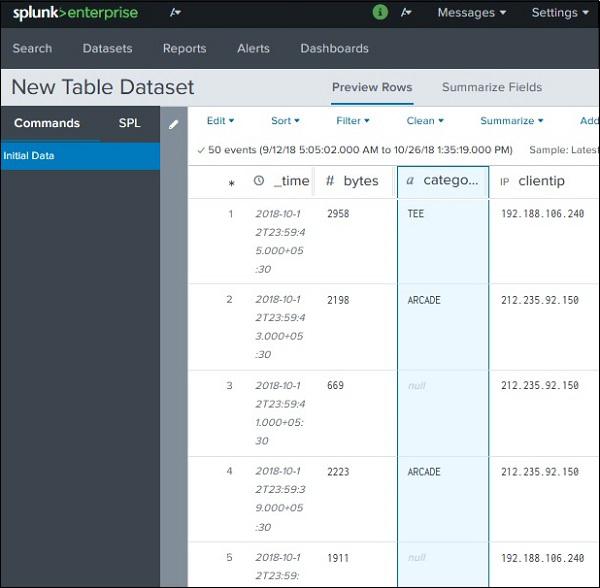This screenshot has width=600, height=588.
Task: Go to the Search nav item
Action: click(32, 49)
